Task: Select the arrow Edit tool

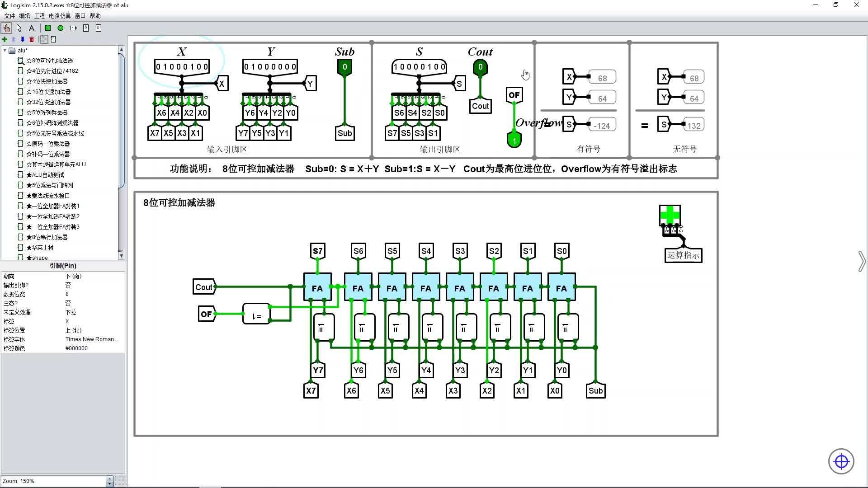Action: pos(19,28)
